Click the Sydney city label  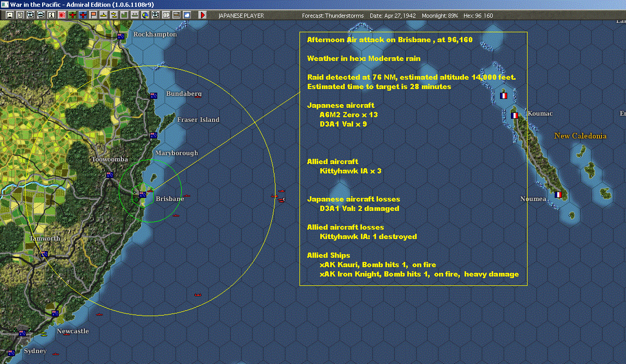pos(35,351)
